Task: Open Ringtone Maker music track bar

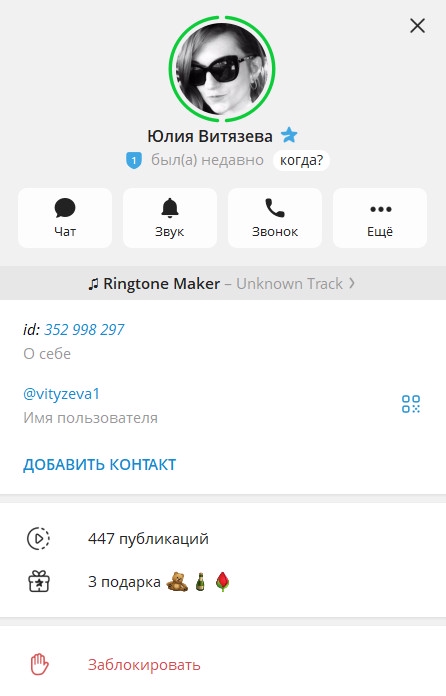Action: [x=223, y=283]
